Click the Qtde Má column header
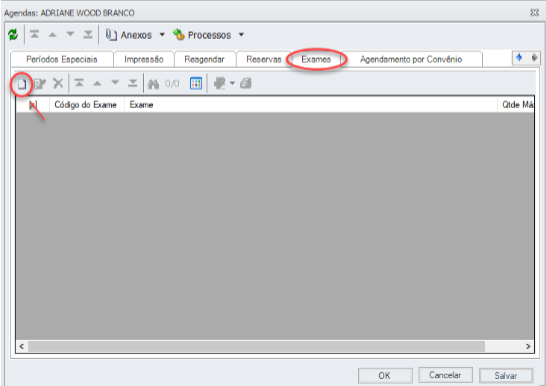The width and height of the screenshot is (546, 386). [x=516, y=105]
